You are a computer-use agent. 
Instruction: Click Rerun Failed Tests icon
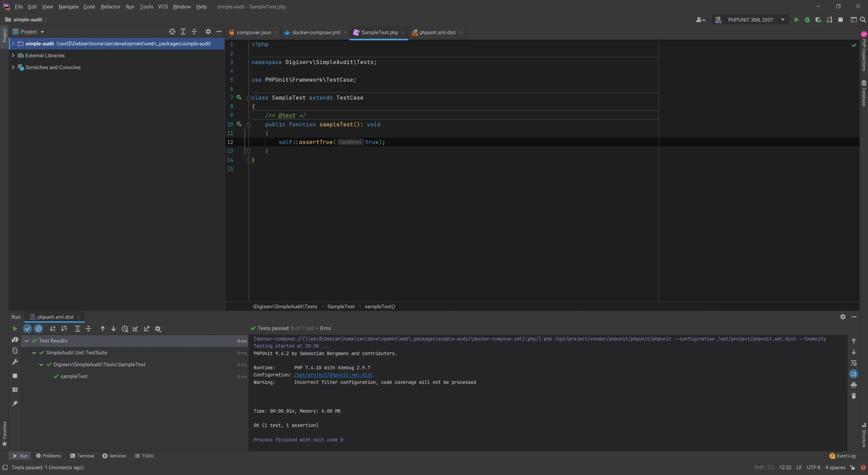15,340
